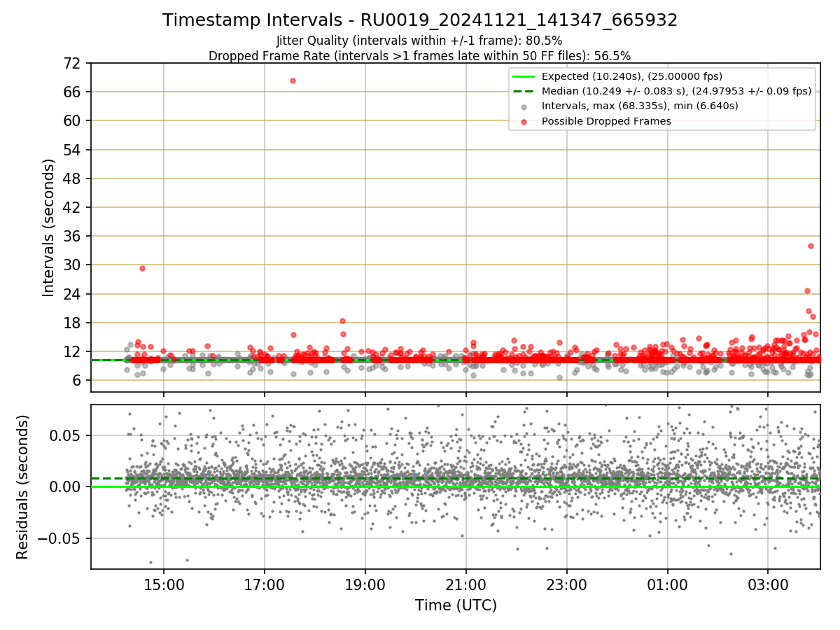This screenshot has width=840, height=630.
Task: Click the plot title Timestamp Intervals RU0019
Action: tap(420, 20)
